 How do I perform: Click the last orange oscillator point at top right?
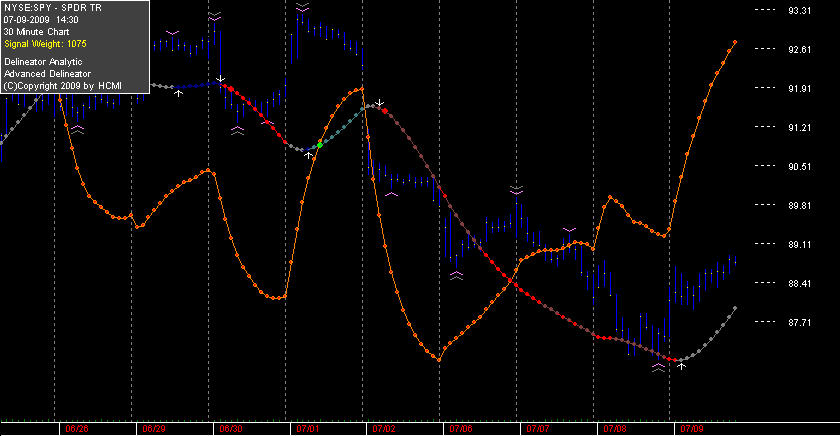pos(735,42)
